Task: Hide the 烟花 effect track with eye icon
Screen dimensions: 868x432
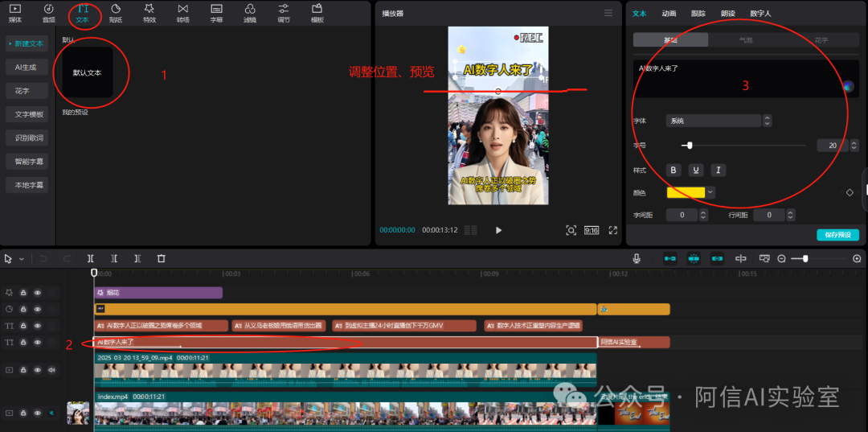Action: point(37,293)
